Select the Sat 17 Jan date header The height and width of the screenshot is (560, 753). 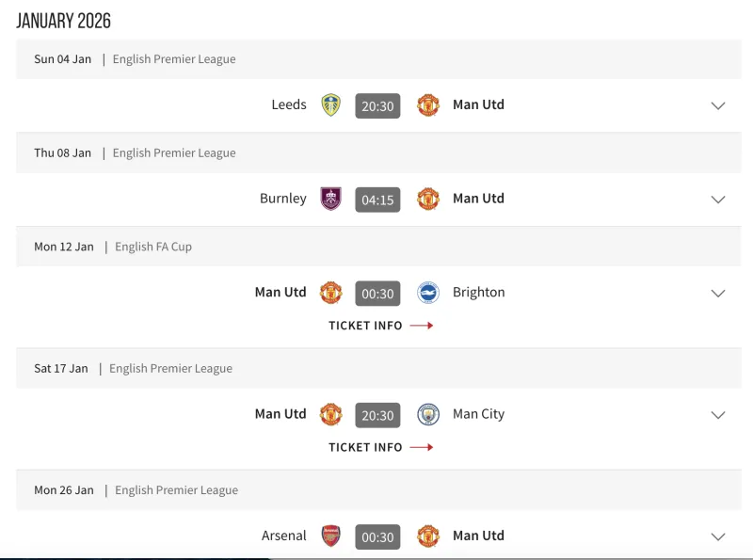click(61, 369)
